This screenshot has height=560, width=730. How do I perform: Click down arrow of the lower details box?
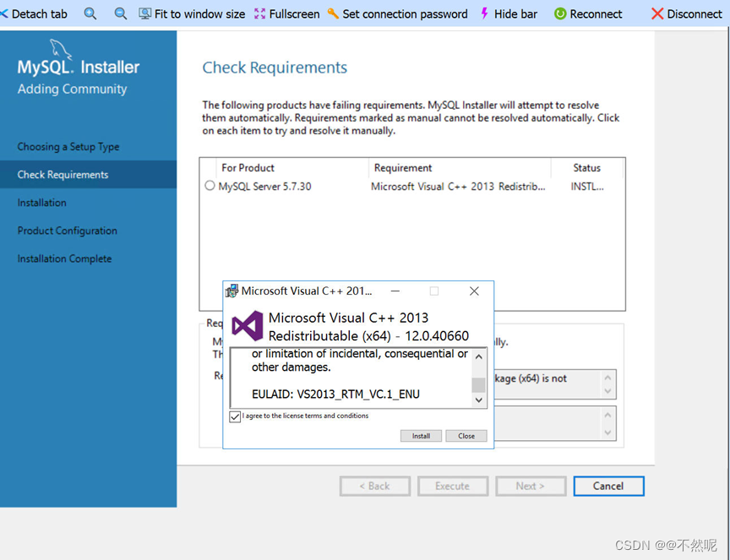(607, 432)
